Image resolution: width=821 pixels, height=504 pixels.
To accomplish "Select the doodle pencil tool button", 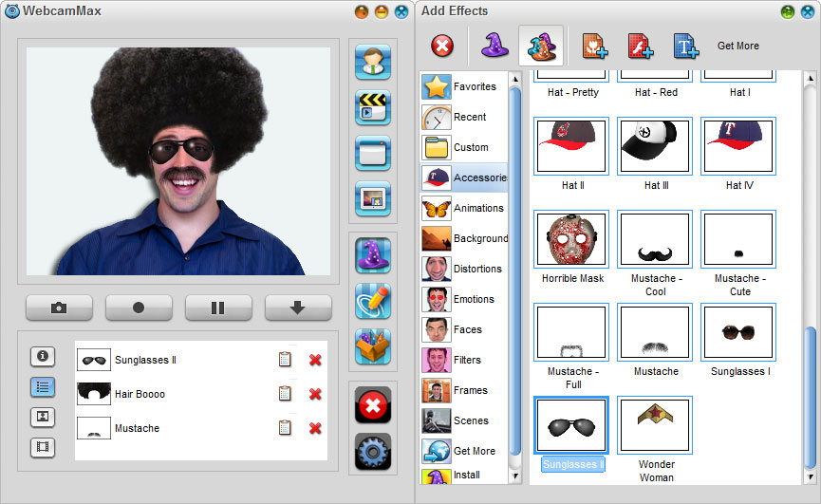I will coord(373,301).
